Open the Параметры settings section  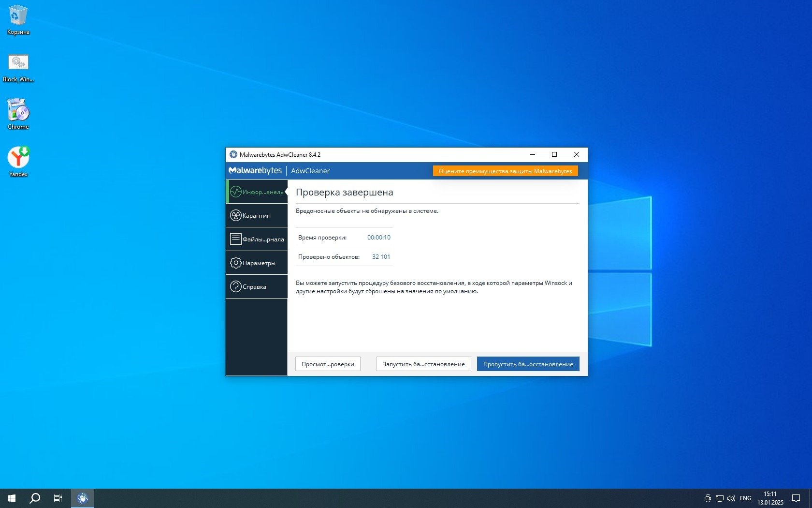point(257,263)
